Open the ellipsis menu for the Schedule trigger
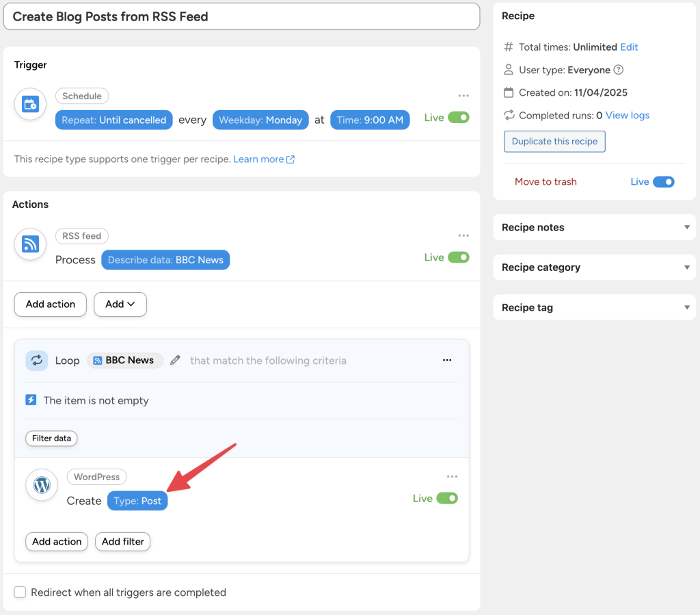Screen dimensions: 700x615 (463, 96)
